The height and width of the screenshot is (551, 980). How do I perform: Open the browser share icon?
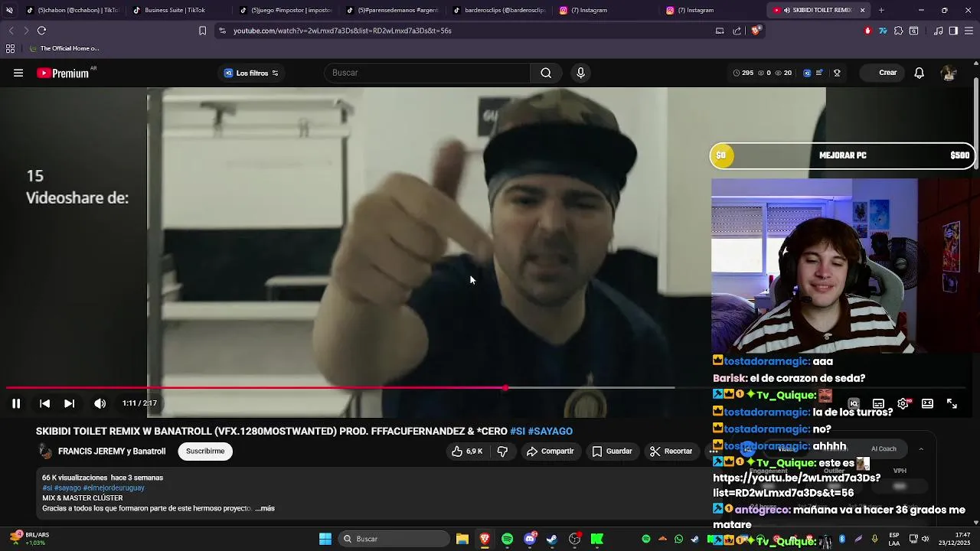tap(737, 31)
